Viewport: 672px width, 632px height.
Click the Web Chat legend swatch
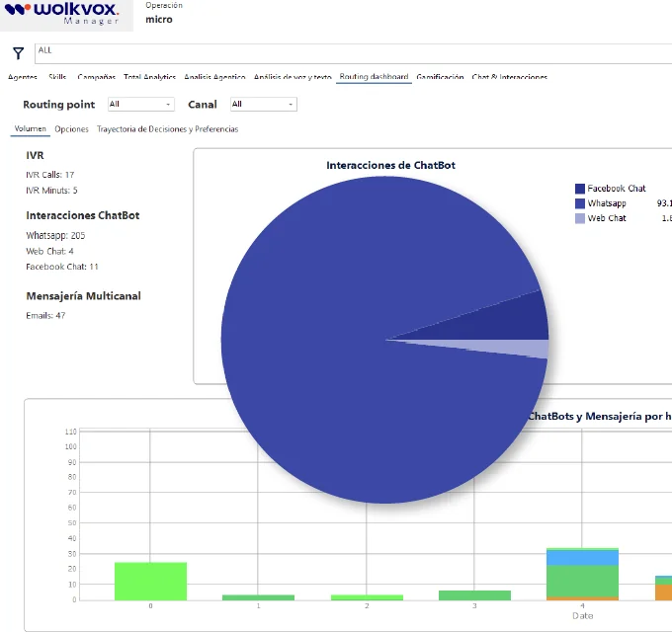click(580, 218)
